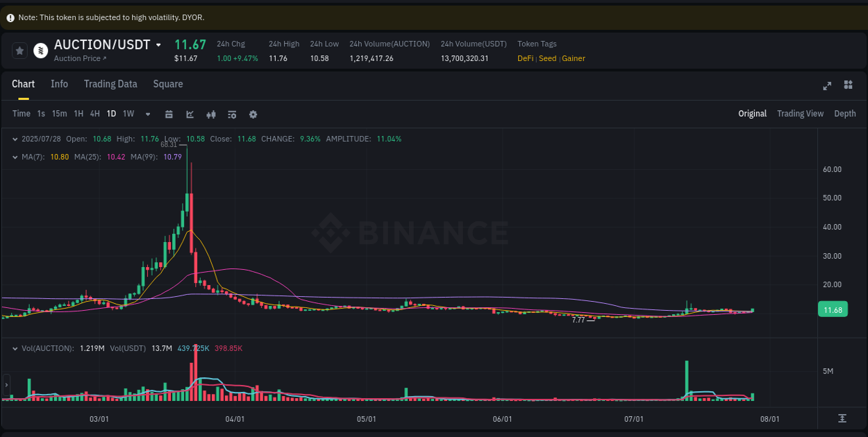868x437 pixels.
Task: Expand chart to fullscreen view
Action: pos(827,85)
